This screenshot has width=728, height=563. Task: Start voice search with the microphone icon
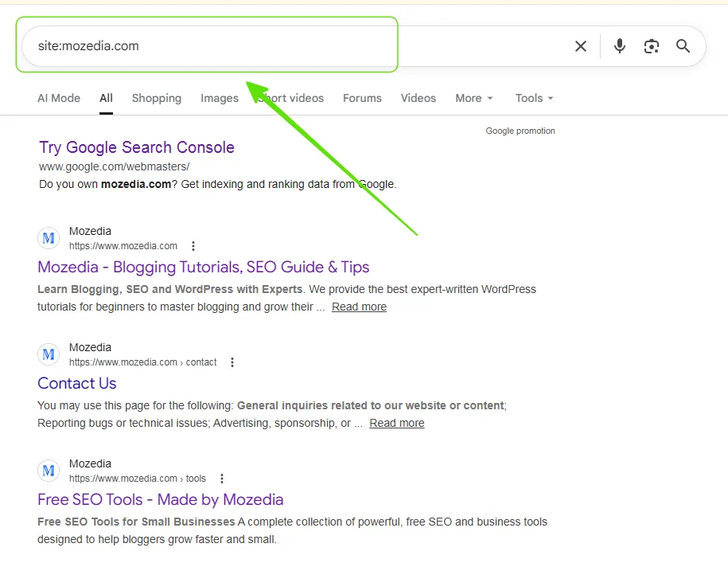coord(619,46)
